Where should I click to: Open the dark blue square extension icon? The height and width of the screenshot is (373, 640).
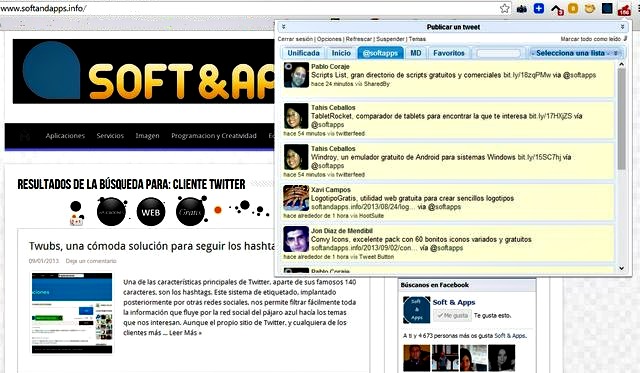click(607, 8)
